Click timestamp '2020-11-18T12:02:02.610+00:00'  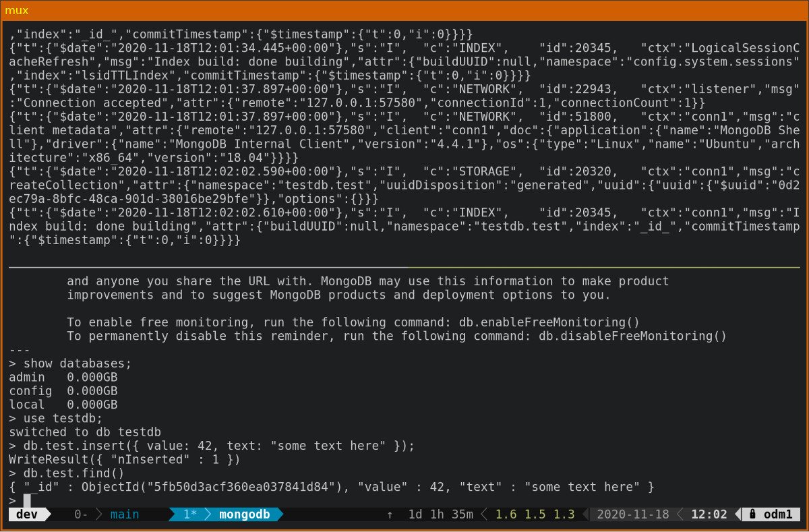[x=227, y=212]
